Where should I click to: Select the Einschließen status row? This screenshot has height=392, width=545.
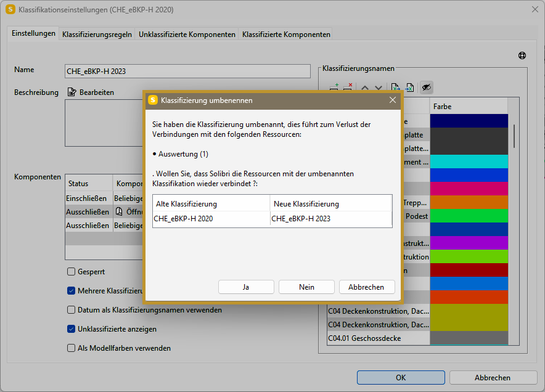click(89, 198)
